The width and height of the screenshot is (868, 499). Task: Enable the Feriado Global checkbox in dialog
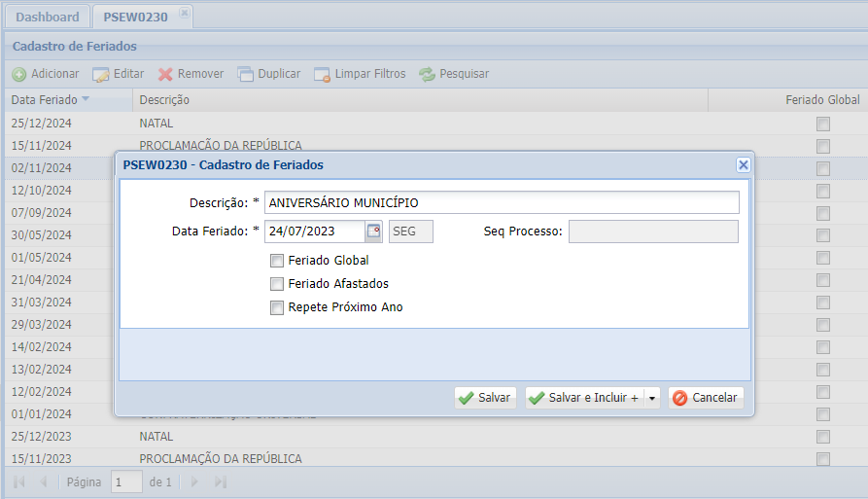[277, 261]
